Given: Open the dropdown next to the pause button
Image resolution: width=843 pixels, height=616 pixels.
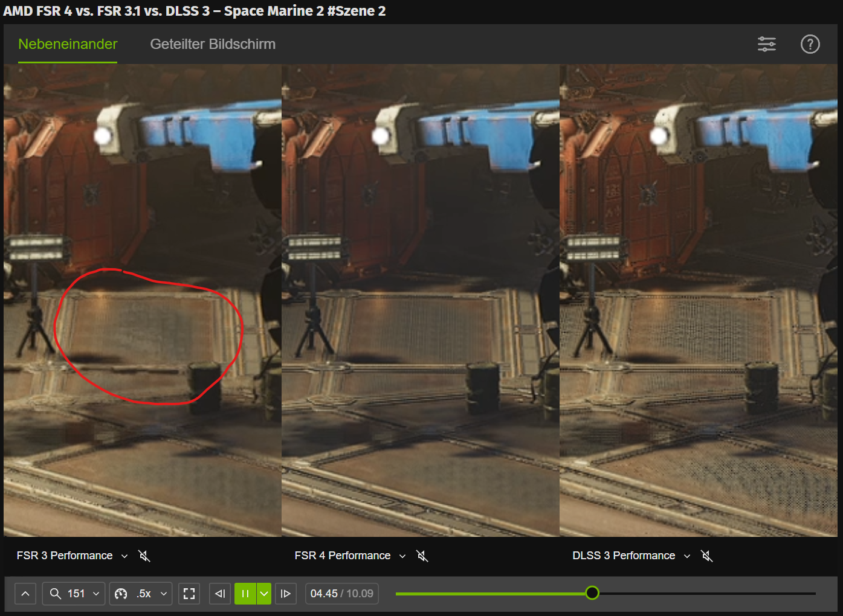Looking at the screenshot, I should (x=264, y=594).
